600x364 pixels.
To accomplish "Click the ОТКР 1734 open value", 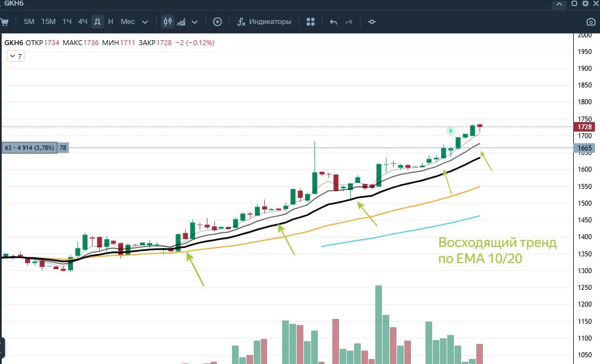I will (42, 43).
